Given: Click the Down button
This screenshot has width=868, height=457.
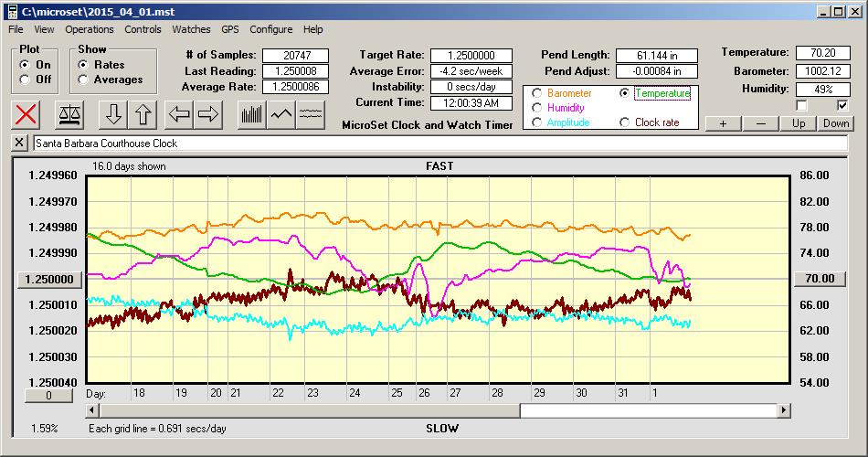Looking at the screenshot, I should click(836, 123).
